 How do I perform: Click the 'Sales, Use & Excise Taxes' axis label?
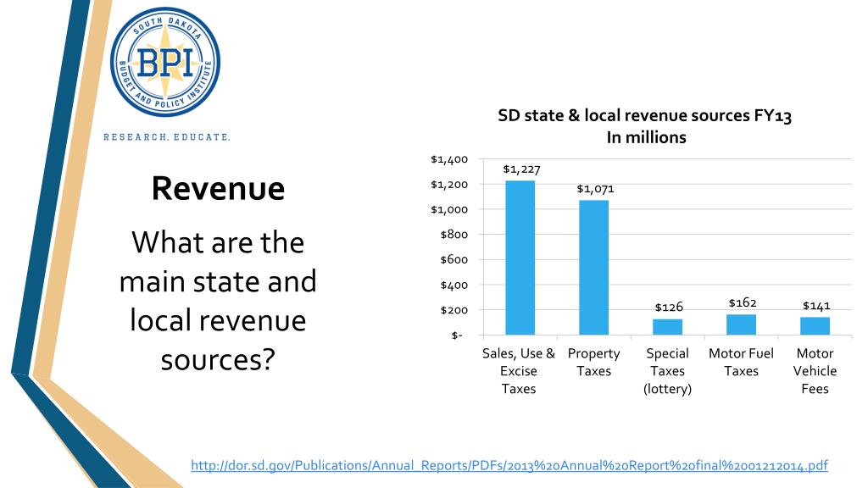pyautogui.click(x=518, y=371)
